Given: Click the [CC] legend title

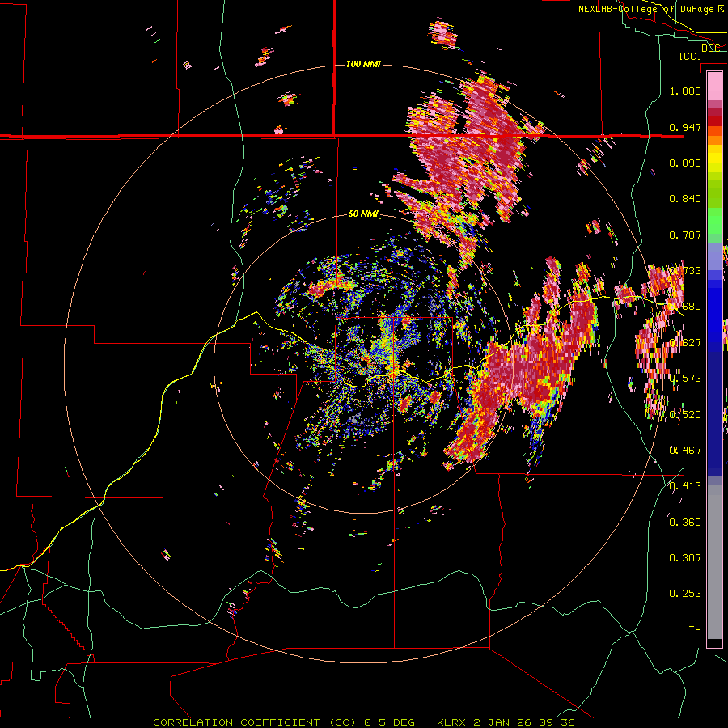Looking at the screenshot, I should coord(691,56).
